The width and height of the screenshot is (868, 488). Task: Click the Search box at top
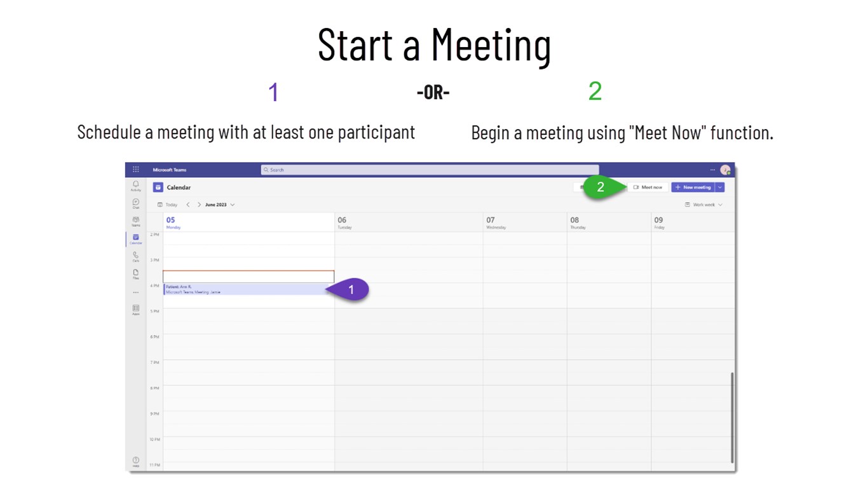[430, 170]
